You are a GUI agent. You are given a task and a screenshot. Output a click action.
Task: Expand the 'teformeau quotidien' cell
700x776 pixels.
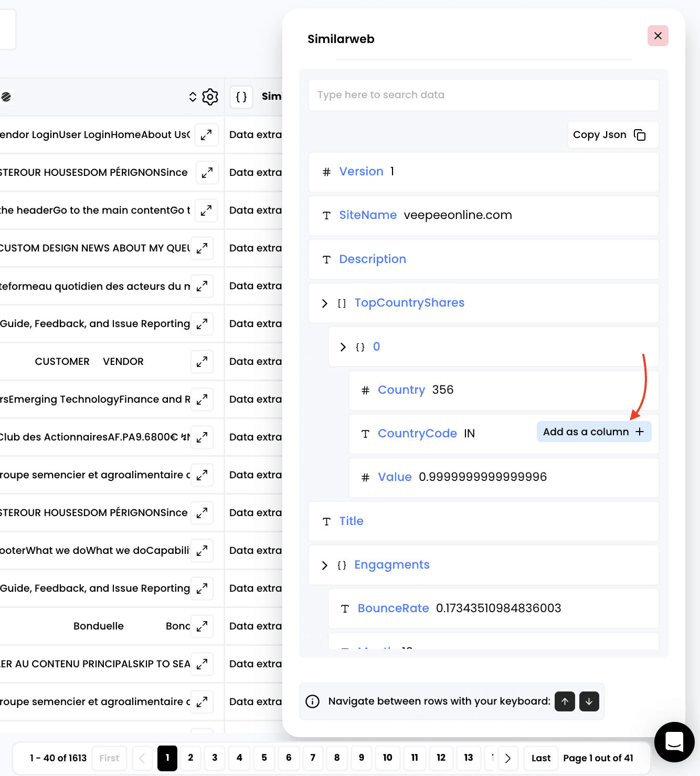(x=202, y=286)
